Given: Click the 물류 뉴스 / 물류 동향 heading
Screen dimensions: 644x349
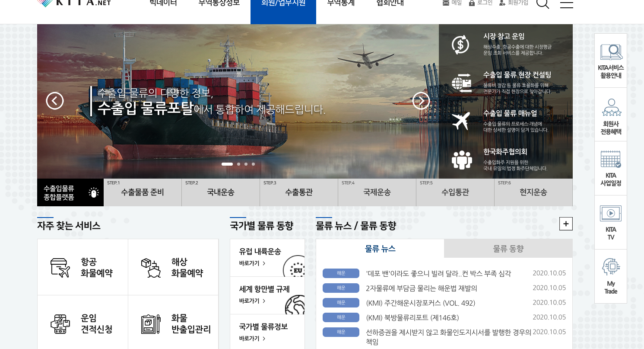Looking at the screenshot, I should pos(356,225).
